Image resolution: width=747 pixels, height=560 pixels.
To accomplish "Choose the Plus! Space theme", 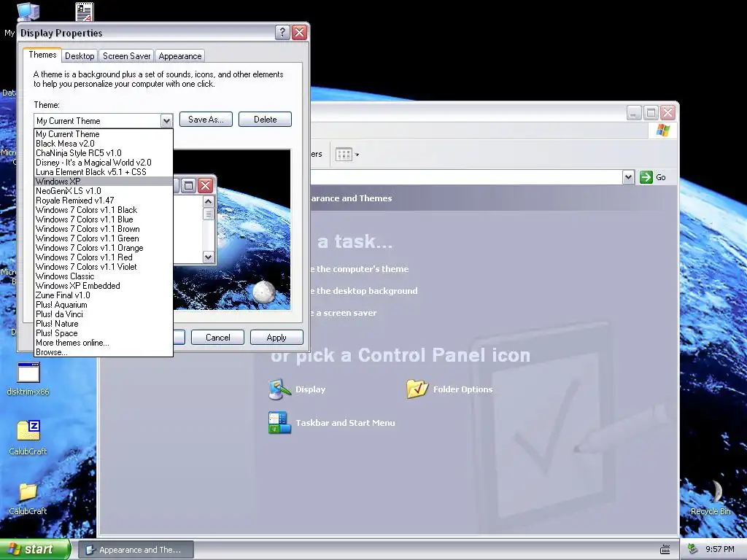I will pyautogui.click(x=104, y=333).
